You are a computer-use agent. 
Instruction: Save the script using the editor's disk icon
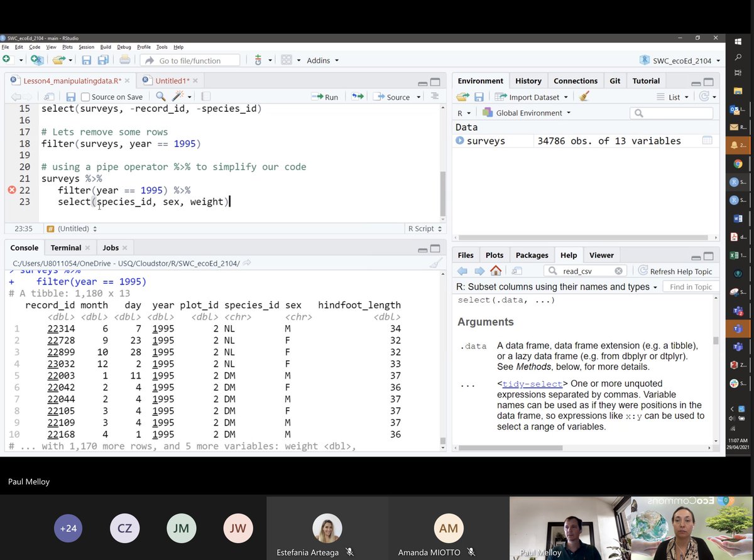coord(71,97)
